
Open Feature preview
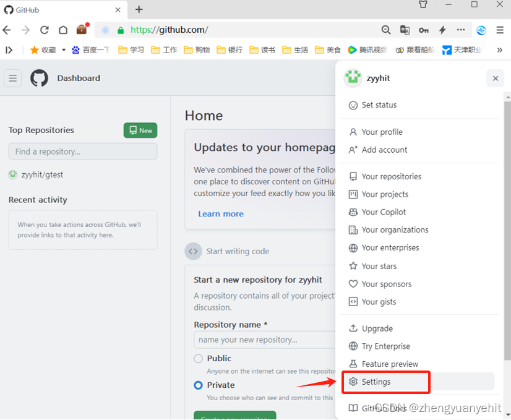point(421,364)
